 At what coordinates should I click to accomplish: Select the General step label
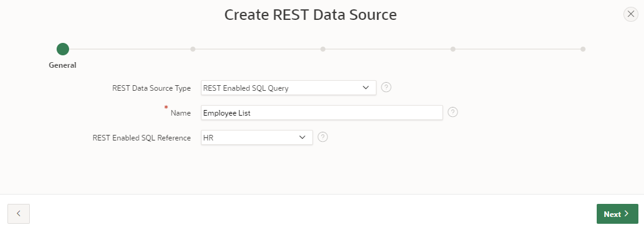click(x=63, y=65)
